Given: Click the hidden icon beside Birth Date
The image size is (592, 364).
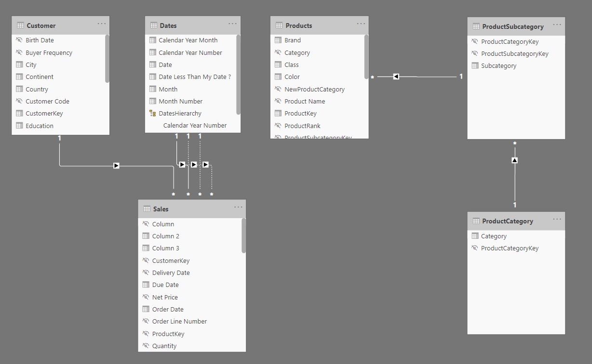Looking at the screenshot, I should pos(19,40).
